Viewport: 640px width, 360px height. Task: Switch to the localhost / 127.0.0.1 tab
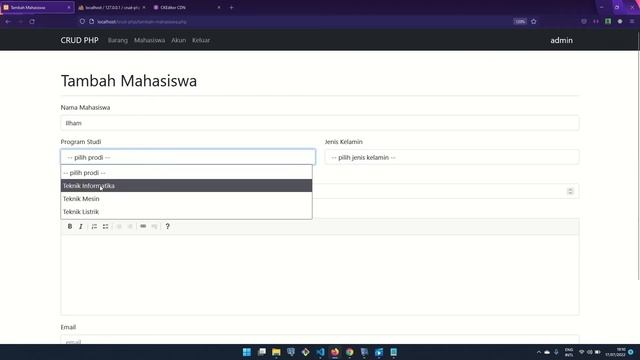[111, 7]
